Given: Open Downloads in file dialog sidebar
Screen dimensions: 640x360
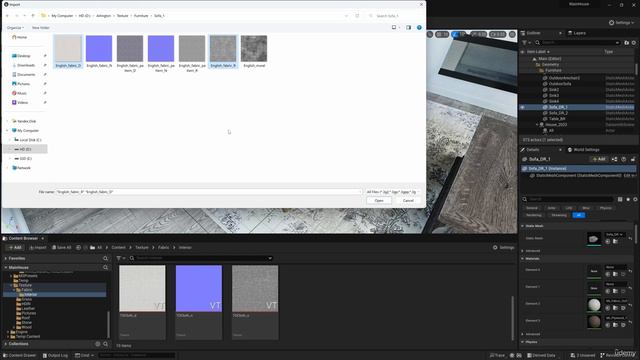Looking at the screenshot, I should tap(24, 65).
